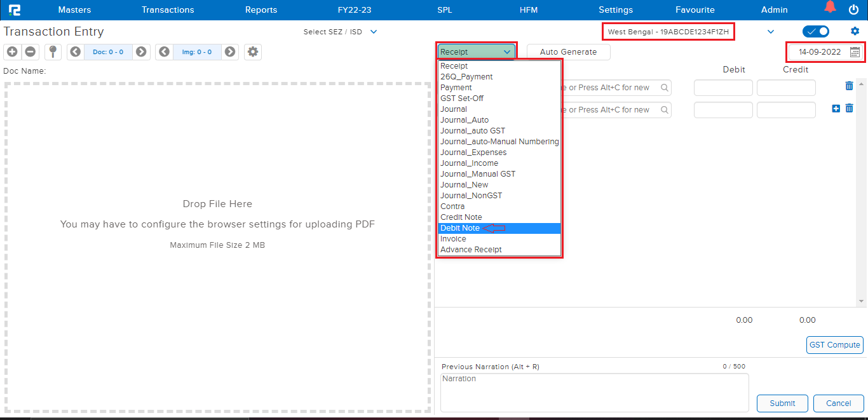Open the Transactions menu

click(168, 10)
